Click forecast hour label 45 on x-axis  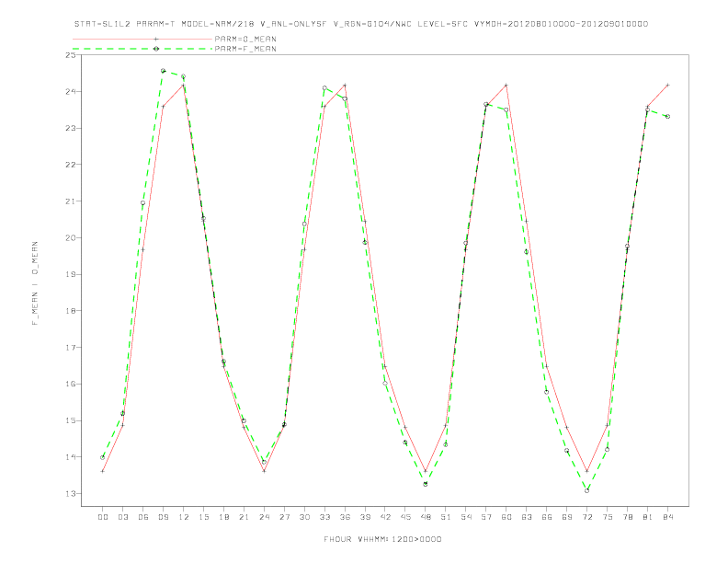(x=405, y=517)
